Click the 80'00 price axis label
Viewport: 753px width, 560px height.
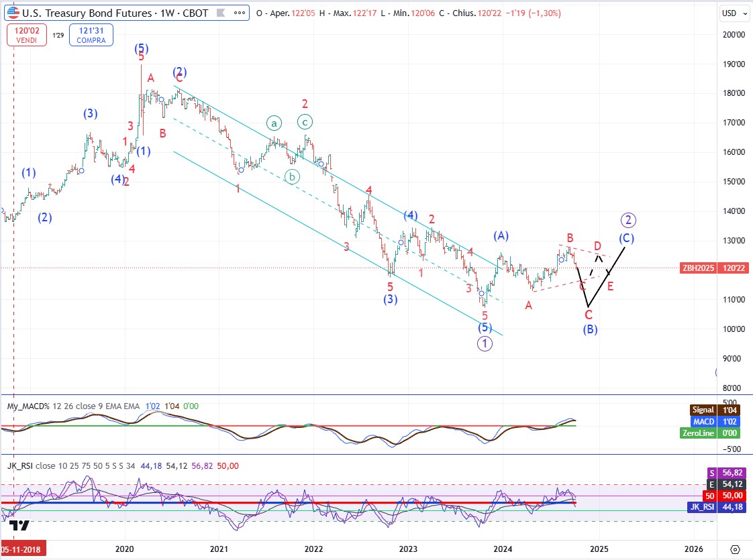(x=734, y=388)
